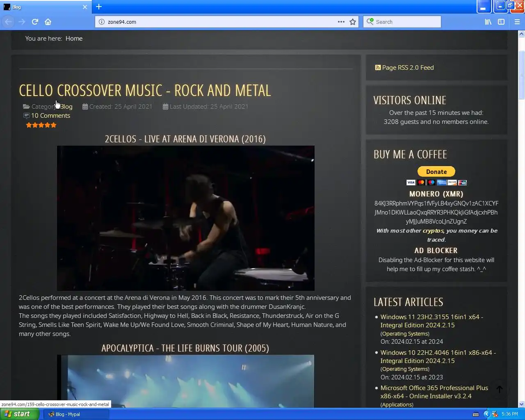Click the 2Cellos - Live at Arena di Verona heading
The image size is (525, 420).
coord(185,139)
